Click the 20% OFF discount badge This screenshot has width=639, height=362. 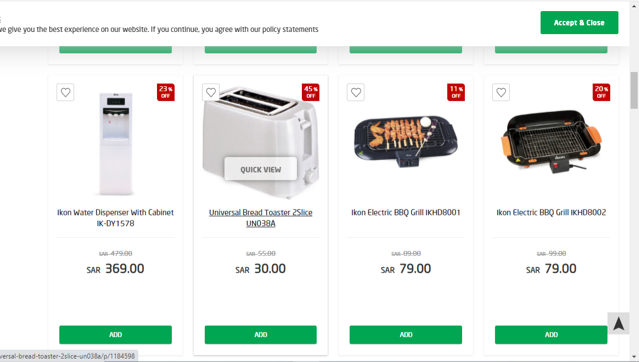[601, 92]
